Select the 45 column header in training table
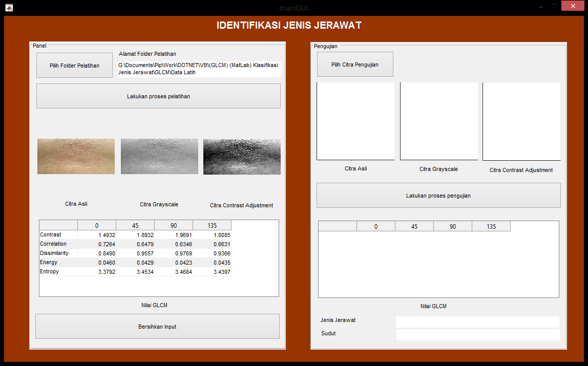588x366 pixels. (135, 225)
